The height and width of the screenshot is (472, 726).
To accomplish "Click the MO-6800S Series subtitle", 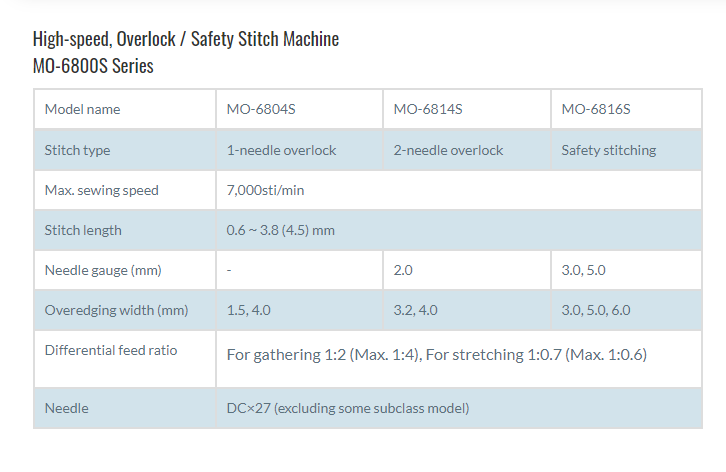I will click(x=93, y=67).
